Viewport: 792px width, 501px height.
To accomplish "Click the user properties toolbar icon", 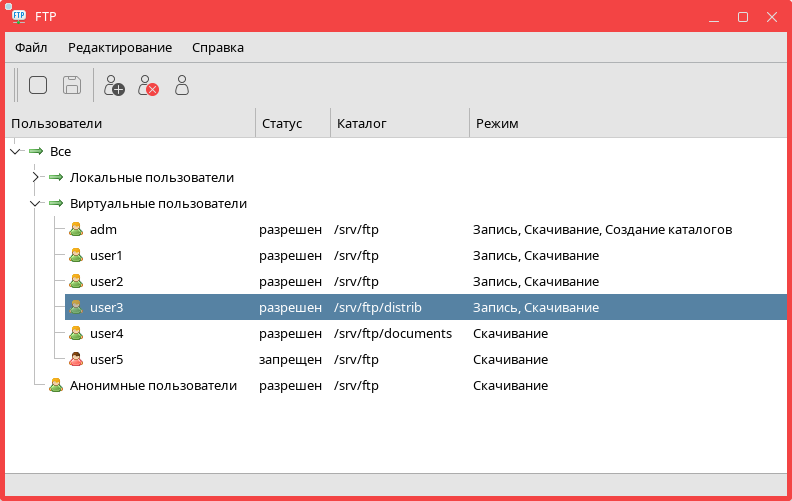I will click(x=182, y=85).
